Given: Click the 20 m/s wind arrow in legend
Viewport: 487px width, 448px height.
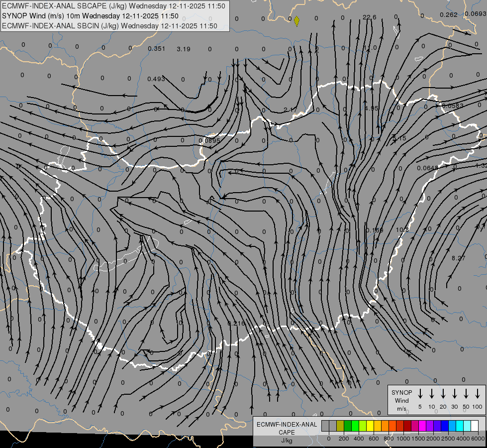Looking at the screenshot, I should 443,393.
